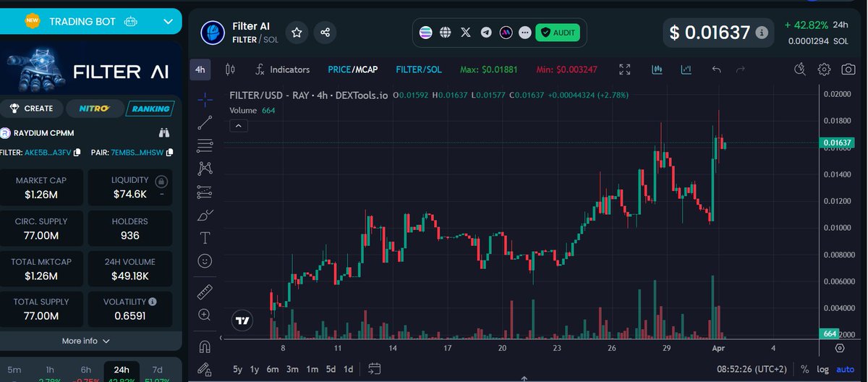Open the Indicators menu
The image size is (868, 382).
(283, 69)
